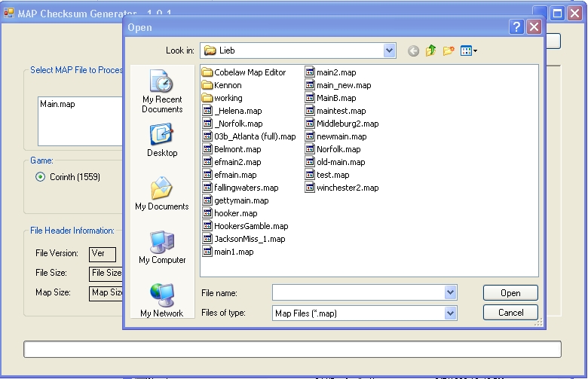Click the Map Size field in main window
The width and height of the screenshot is (588, 379).
(106, 293)
